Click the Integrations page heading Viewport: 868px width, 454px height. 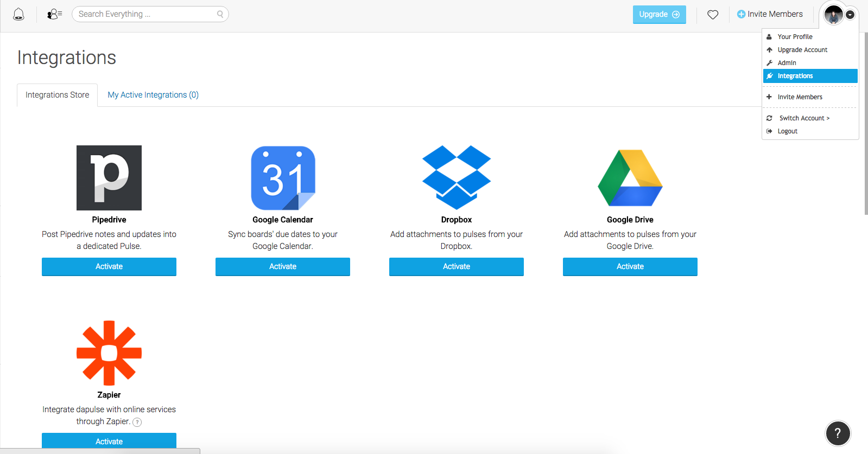coord(67,57)
